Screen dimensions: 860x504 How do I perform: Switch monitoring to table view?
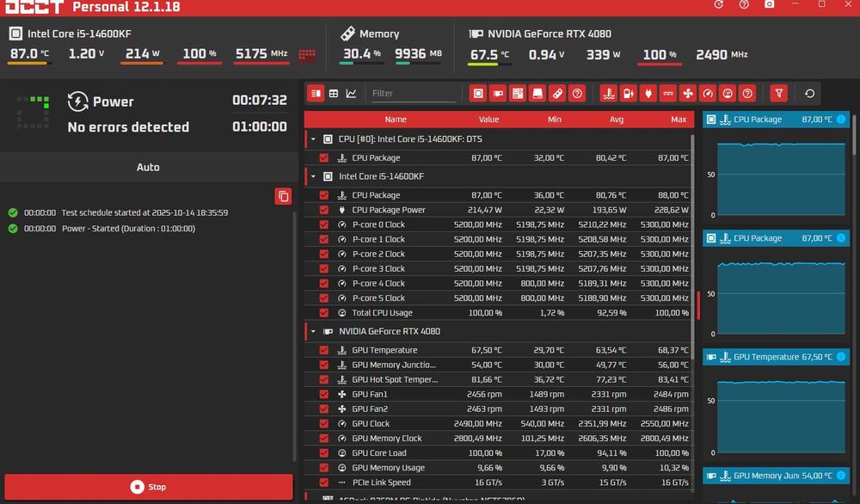pos(334,93)
